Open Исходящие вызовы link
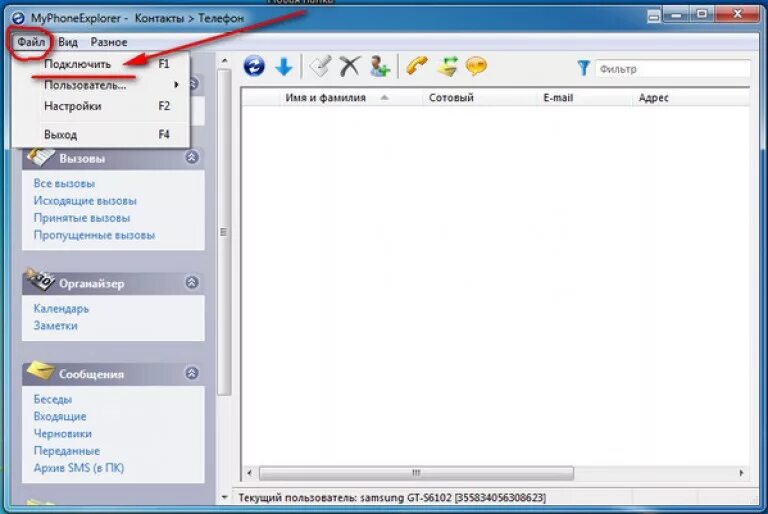This screenshot has height=514, width=768. (x=85, y=201)
